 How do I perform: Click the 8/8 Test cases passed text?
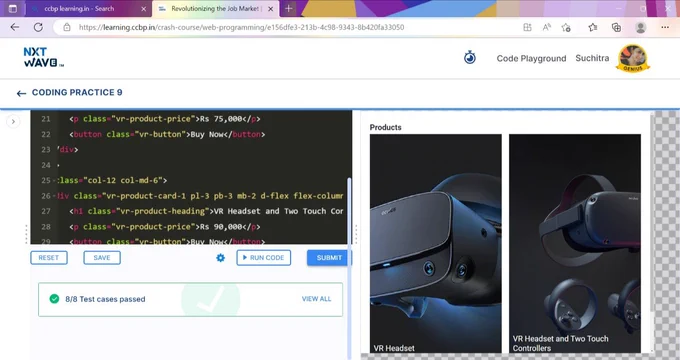point(105,299)
